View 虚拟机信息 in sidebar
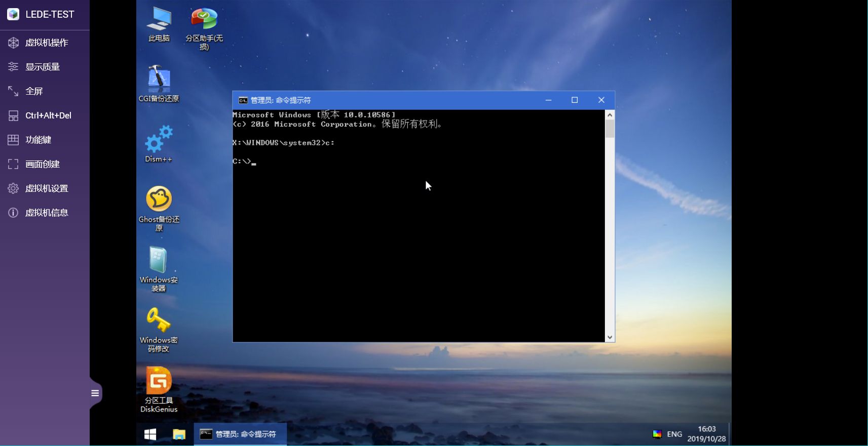The height and width of the screenshot is (446, 868). pos(45,213)
